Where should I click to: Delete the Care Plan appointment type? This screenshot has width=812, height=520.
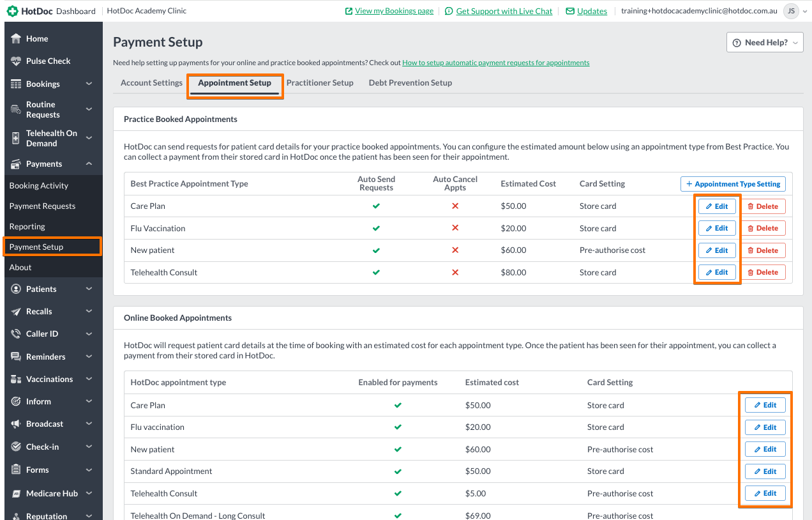click(763, 206)
